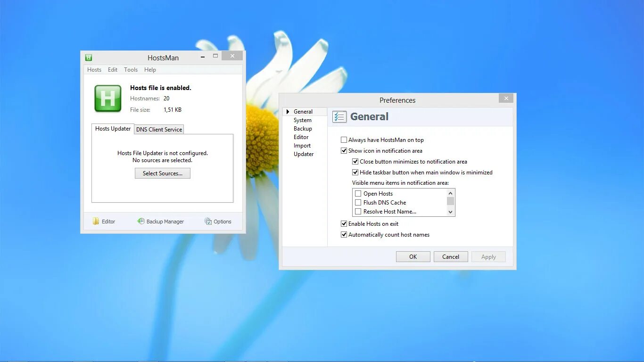The image size is (644, 362).
Task: Click the HostsMan H logo icon
Action: (x=107, y=98)
